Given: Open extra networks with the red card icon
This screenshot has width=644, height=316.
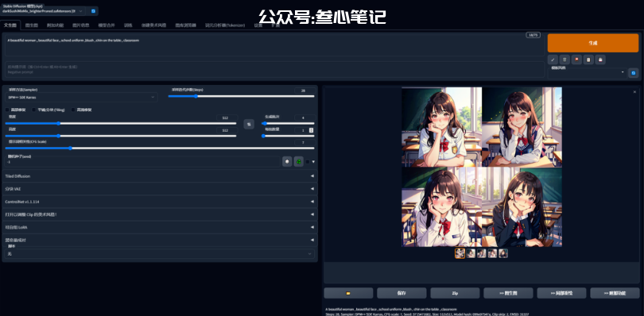Looking at the screenshot, I should (x=576, y=60).
